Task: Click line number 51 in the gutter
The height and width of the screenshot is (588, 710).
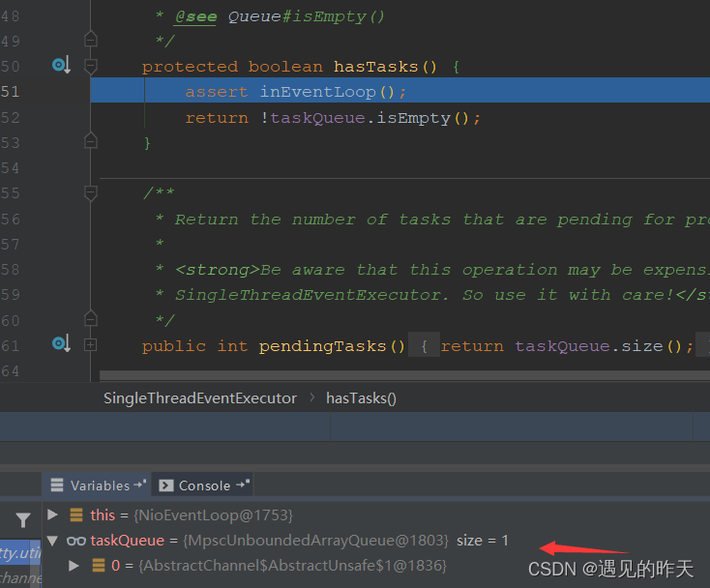Action: (x=10, y=92)
